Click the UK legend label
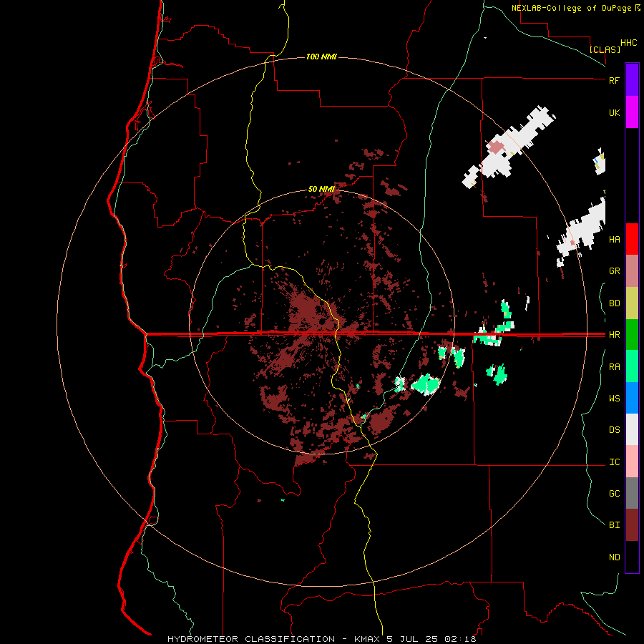644x644 pixels. pyautogui.click(x=614, y=113)
